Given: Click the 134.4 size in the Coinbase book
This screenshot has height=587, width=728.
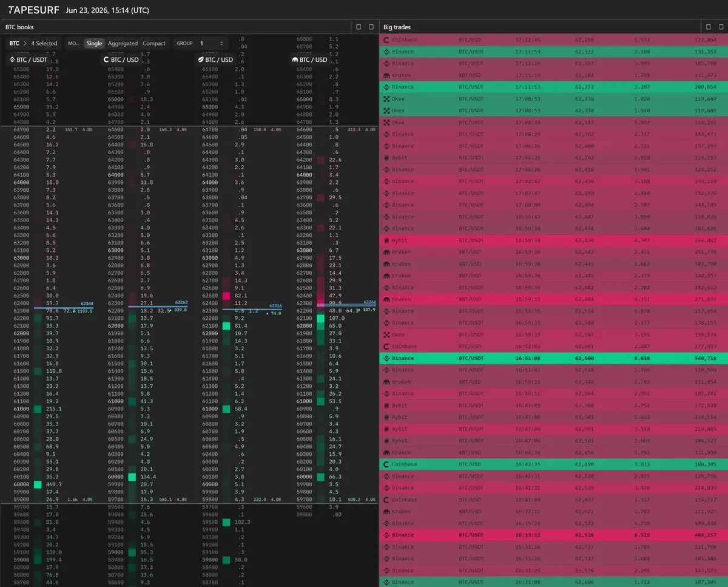Looking at the screenshot, I should (148, 477).
